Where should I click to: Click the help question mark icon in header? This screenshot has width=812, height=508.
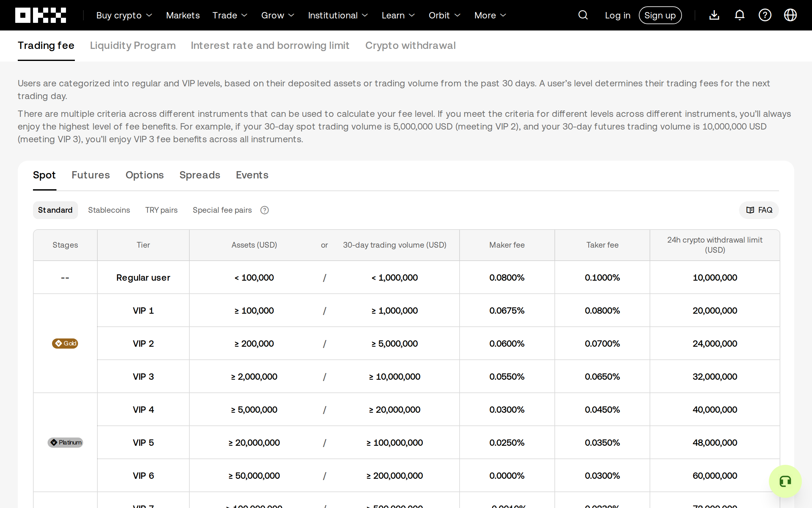[765, 15]
